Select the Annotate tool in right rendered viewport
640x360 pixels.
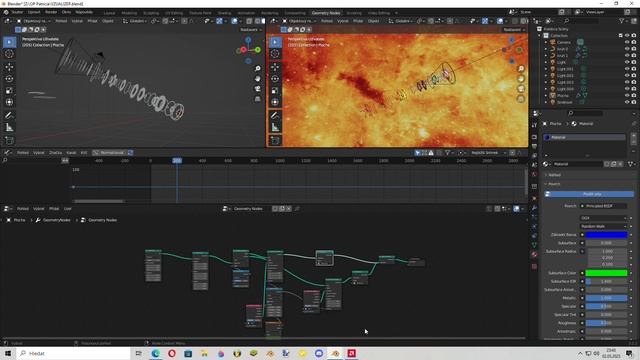[275, 116]
